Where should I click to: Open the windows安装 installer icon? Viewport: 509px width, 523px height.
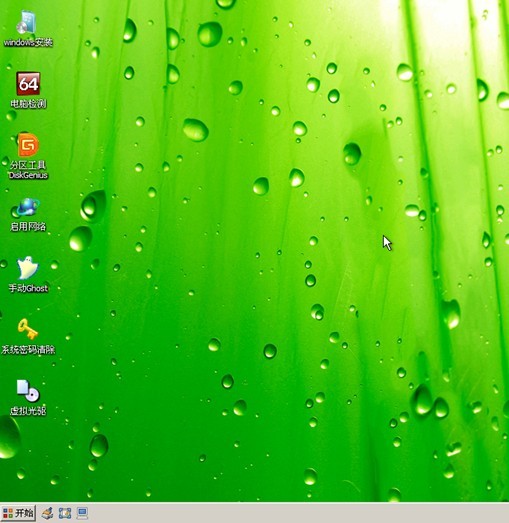(27, 22)
